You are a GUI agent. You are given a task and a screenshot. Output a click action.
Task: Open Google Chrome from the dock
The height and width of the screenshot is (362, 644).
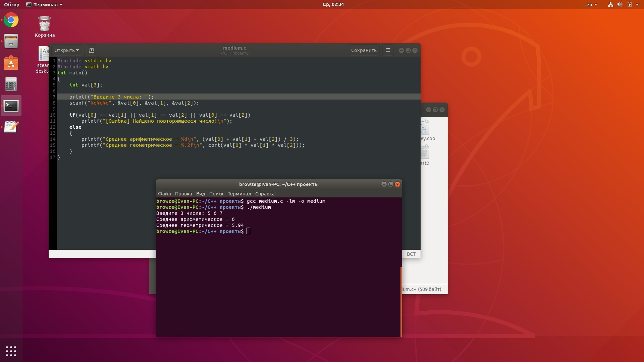point(11,20)
